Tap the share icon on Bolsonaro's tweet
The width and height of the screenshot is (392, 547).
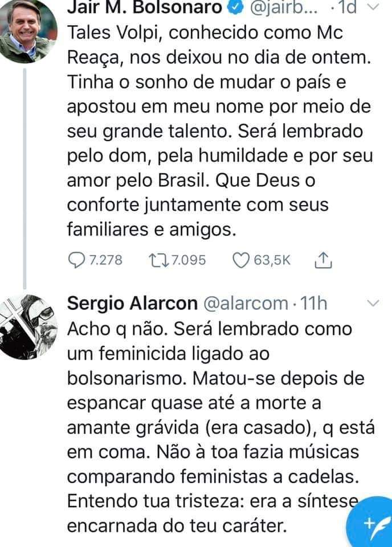coord(322,260)
